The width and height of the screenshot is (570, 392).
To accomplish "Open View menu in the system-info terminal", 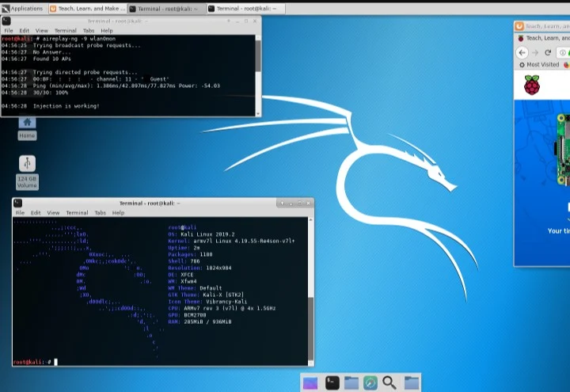I will pos(53,213).
